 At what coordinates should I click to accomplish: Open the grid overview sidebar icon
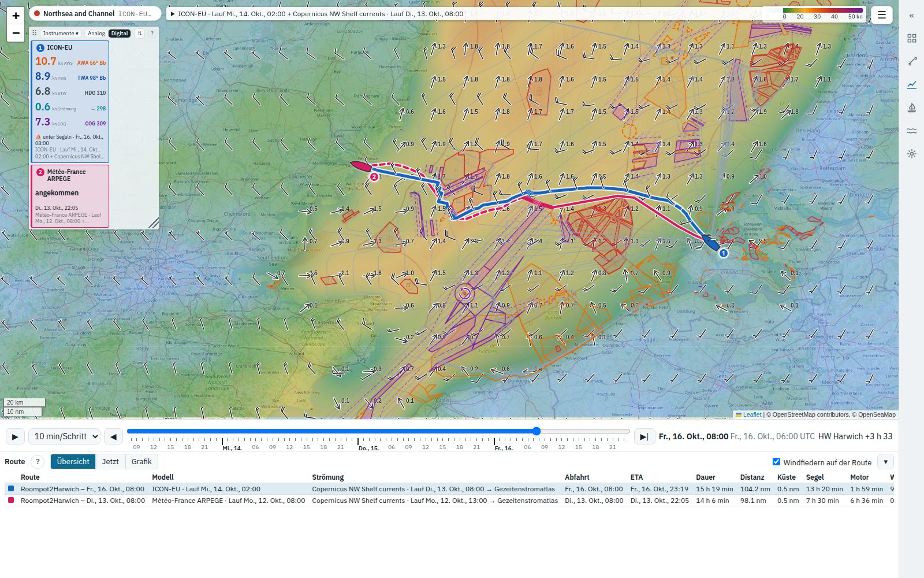(912, 38)
